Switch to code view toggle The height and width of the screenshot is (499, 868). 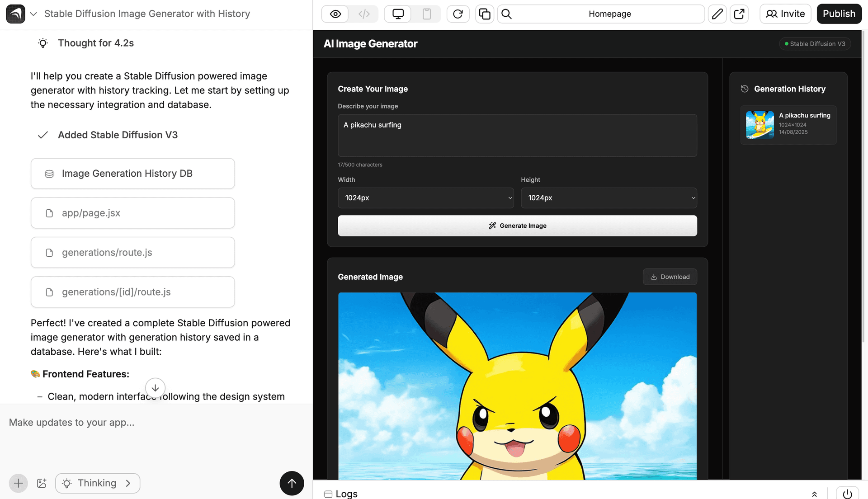(364, 14)
